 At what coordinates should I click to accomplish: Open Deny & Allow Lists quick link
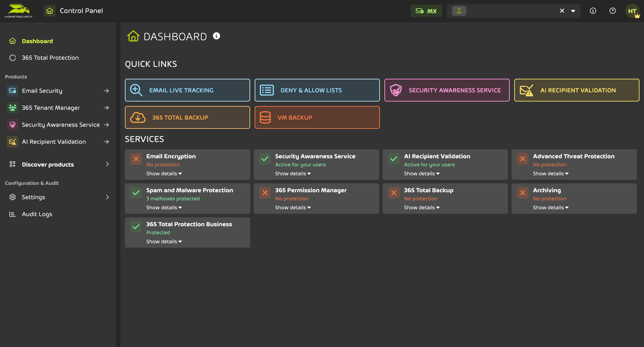[x=317, y=90]
